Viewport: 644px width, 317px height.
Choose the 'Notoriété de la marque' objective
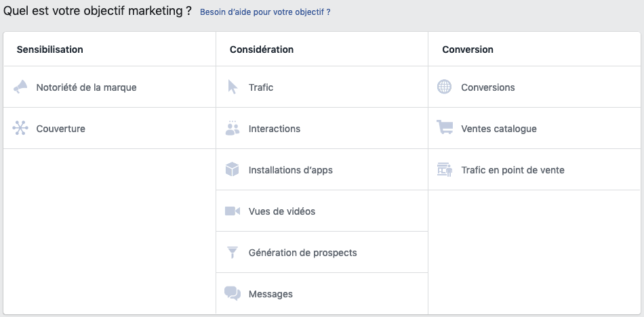tap(86, 87)
